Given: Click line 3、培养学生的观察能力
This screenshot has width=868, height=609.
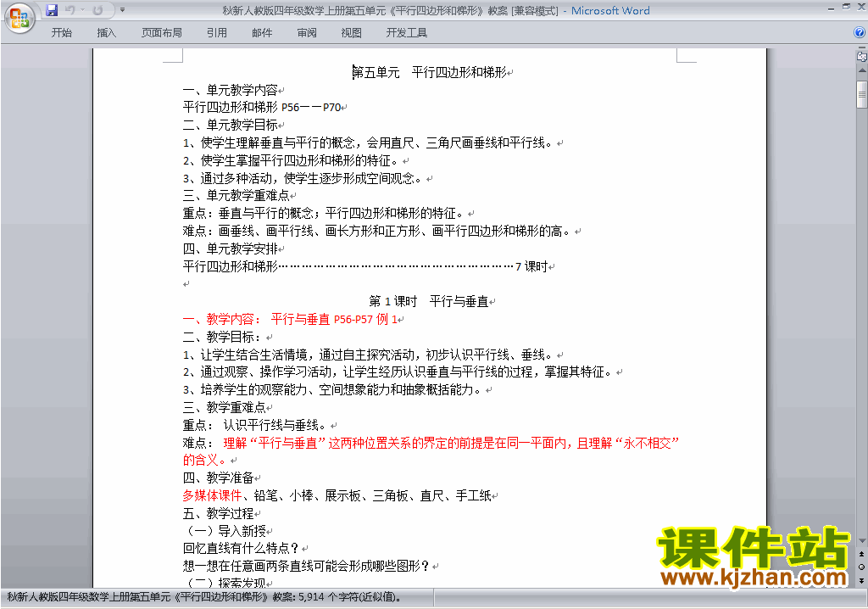Looking at the screenshot, I should [334, 389].
